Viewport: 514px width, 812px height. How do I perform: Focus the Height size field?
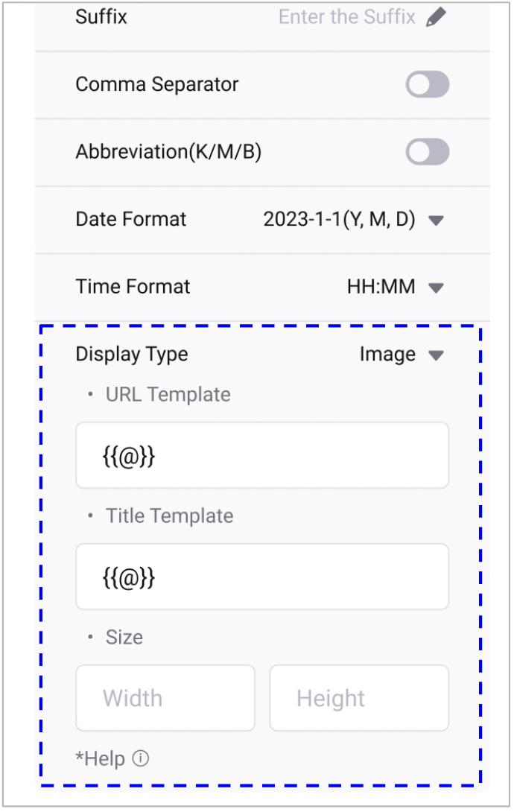tap(359, 699)
